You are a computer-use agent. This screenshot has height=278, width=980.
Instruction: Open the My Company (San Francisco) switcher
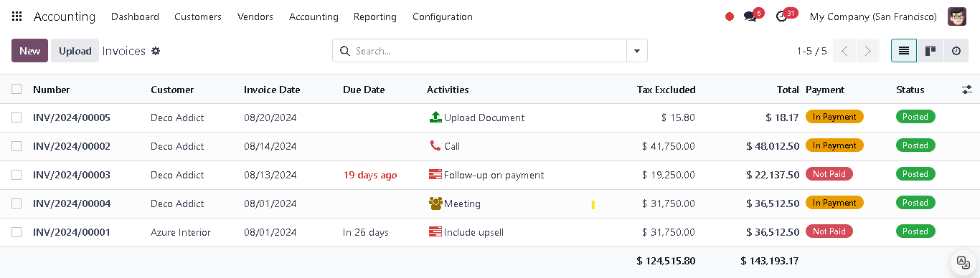click(x=873, y=16)
